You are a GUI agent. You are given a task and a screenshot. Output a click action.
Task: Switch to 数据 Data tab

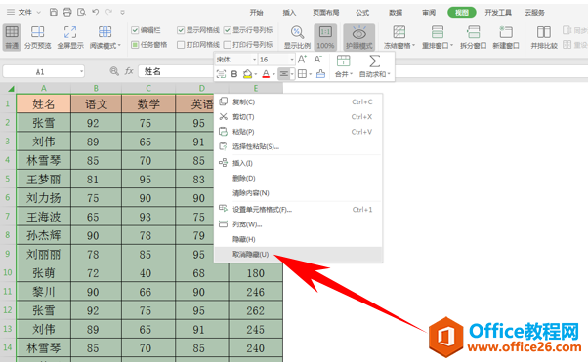(x=396, y=13)
